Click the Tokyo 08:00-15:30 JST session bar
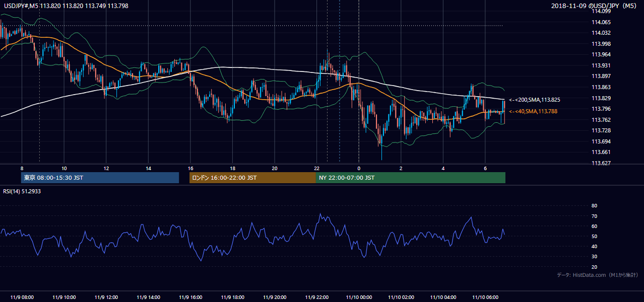The image size is (644, 302). (x=100, y=178)
